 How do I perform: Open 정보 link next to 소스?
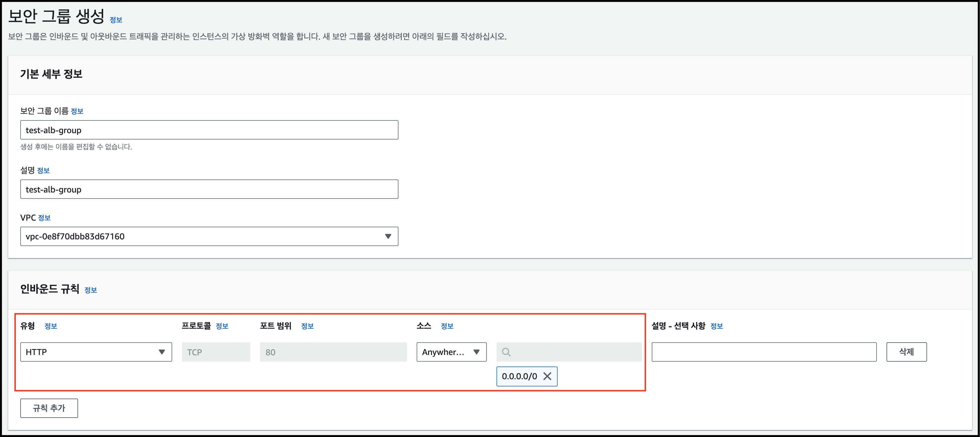(447, 326)
